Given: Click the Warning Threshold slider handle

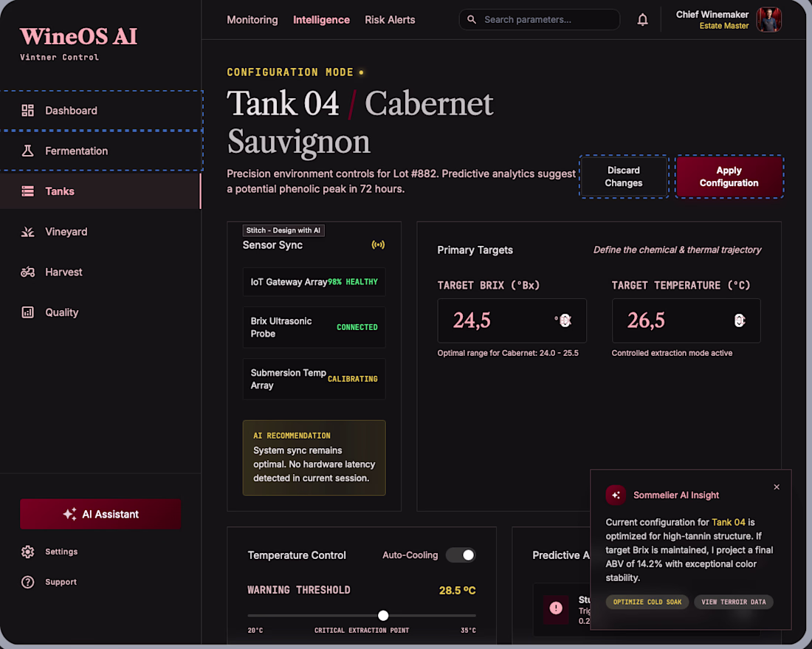Looking at the screenshot, I should (x=382, y=615).
